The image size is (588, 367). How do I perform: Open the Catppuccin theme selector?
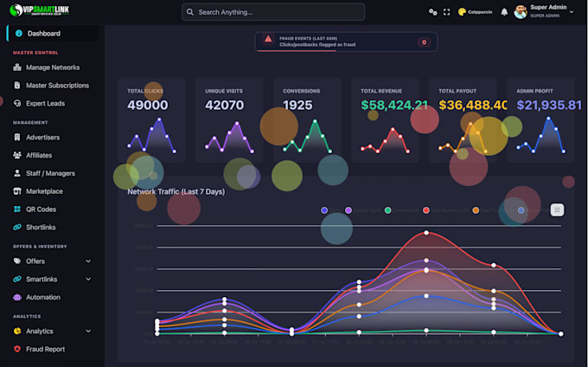[x=475, y=12]
